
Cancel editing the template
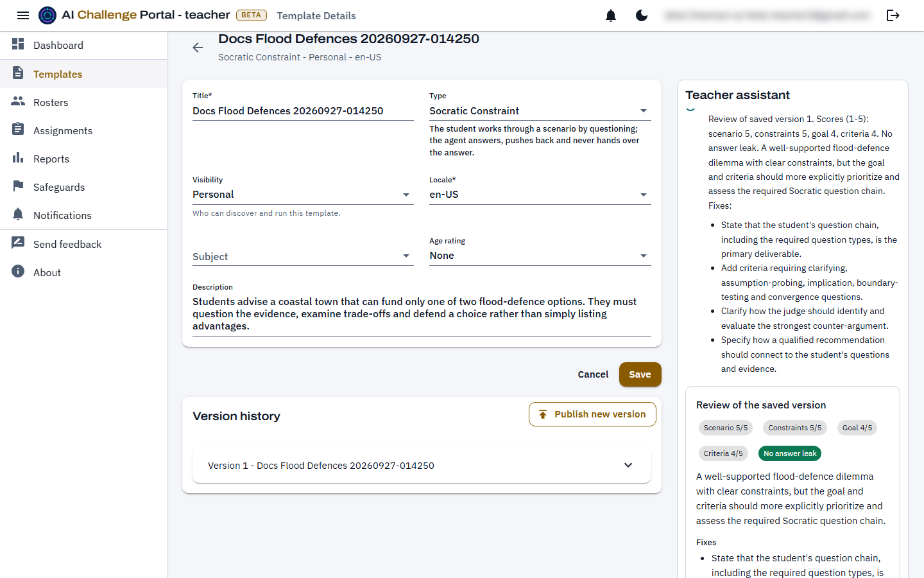tap(593, 374)
